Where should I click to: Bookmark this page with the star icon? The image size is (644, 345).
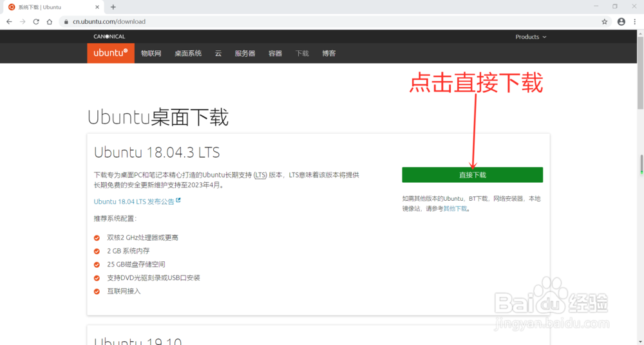click(605, 22)
